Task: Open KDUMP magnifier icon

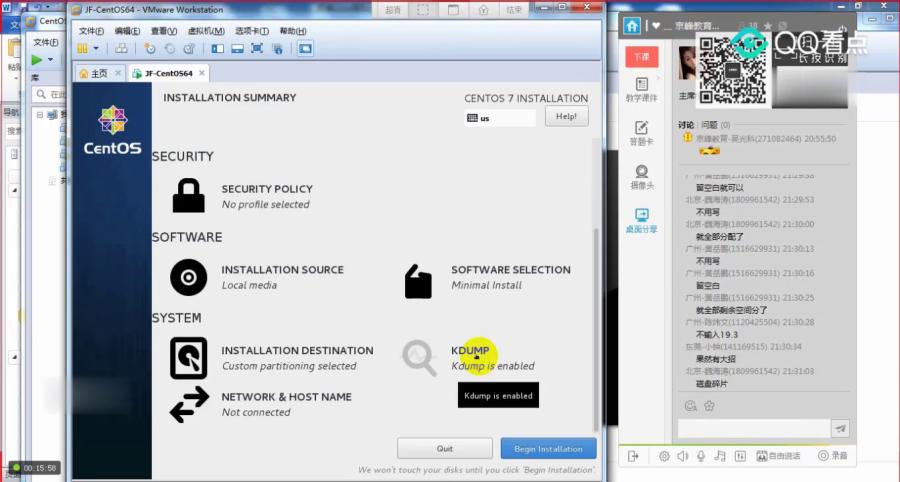Action: (x=419, y=358)
